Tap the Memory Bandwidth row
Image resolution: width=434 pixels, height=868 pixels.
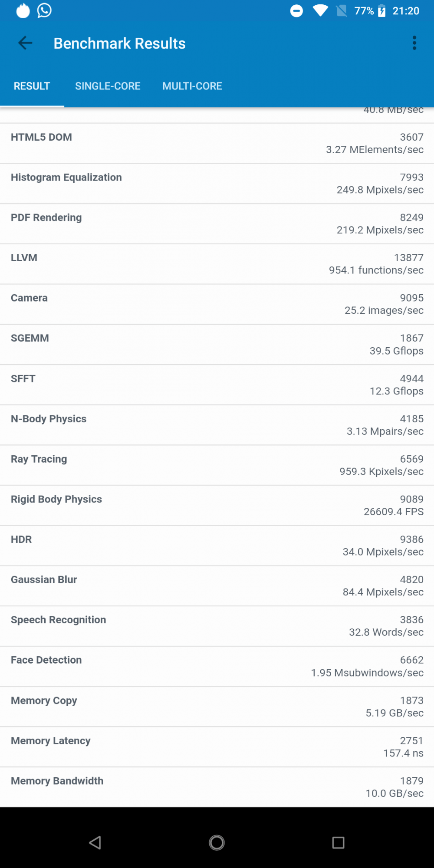pos(217,787)
